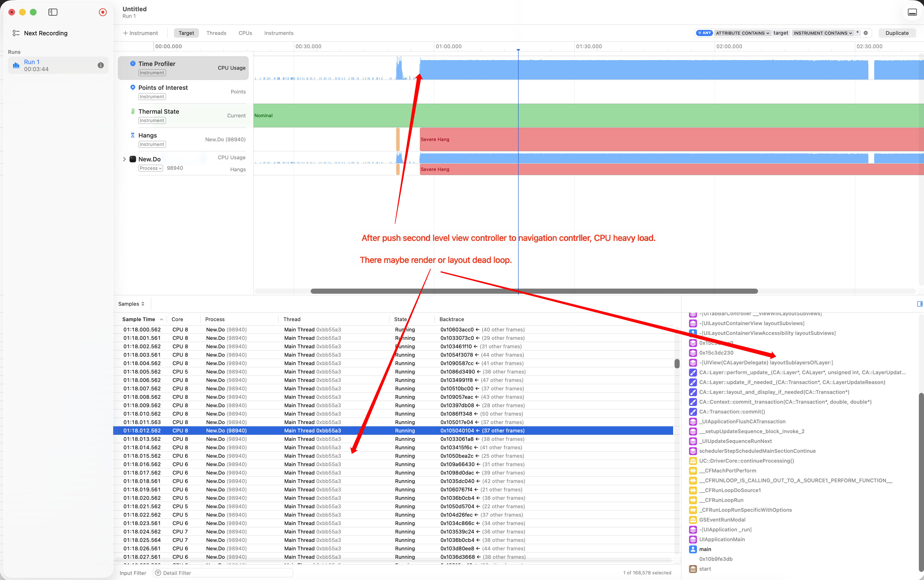924x580 pixels.
Task: Click the add Instrument button
Action: tap(140, 33)
